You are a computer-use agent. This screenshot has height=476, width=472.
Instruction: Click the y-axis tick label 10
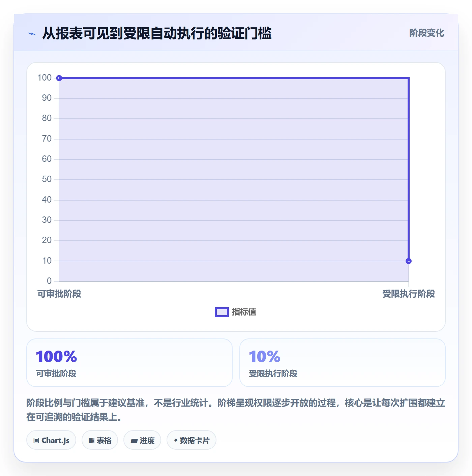47,261
